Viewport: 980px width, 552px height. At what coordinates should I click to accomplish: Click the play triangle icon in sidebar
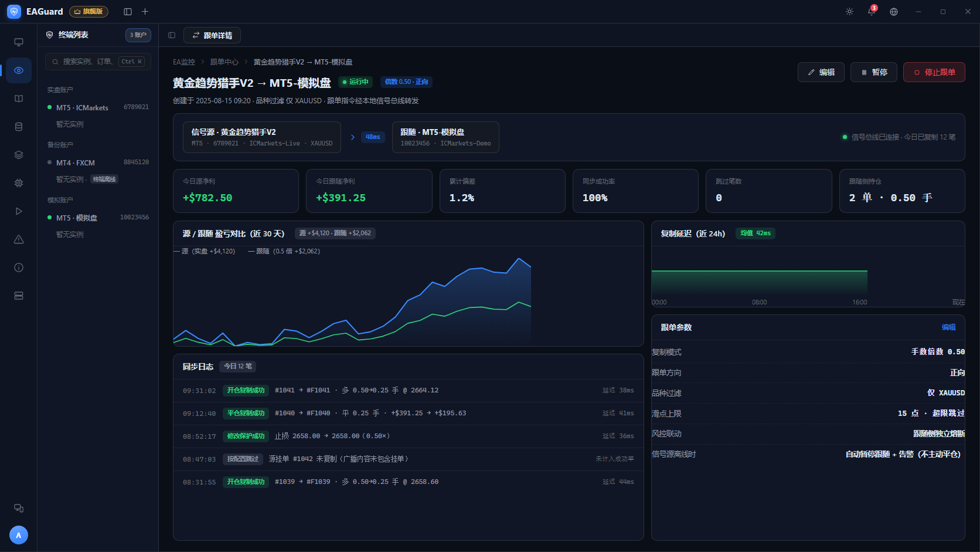point(19,211)
